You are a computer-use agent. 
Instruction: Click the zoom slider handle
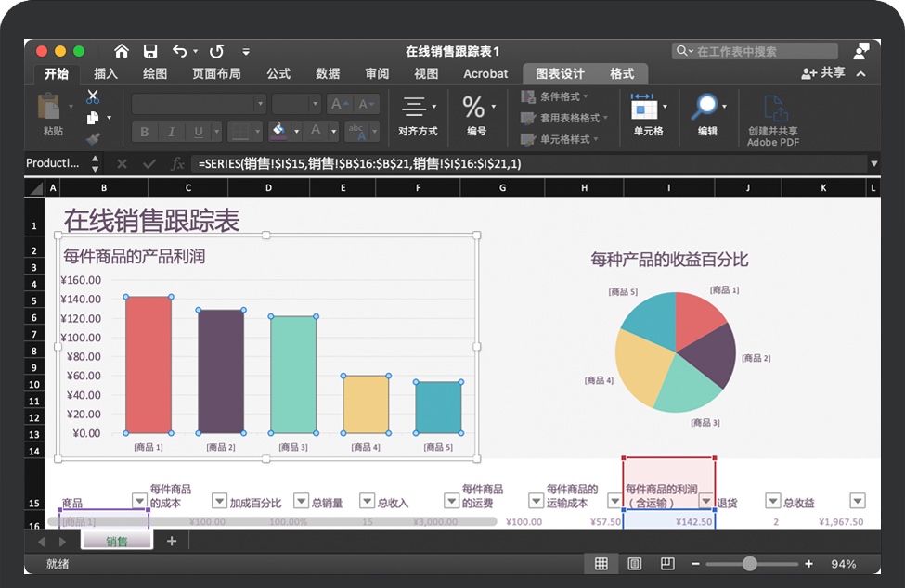(x=749, y=564)
